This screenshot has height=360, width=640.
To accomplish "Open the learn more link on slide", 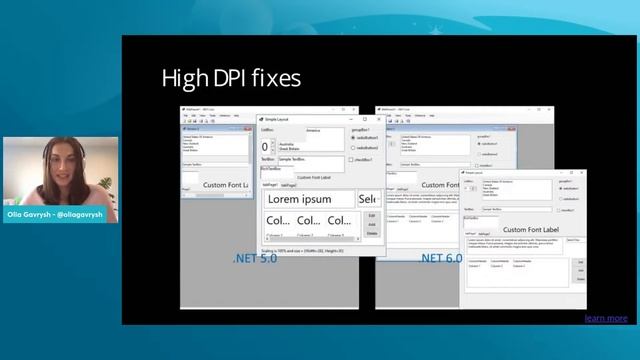I will click(x=606, y=318).
